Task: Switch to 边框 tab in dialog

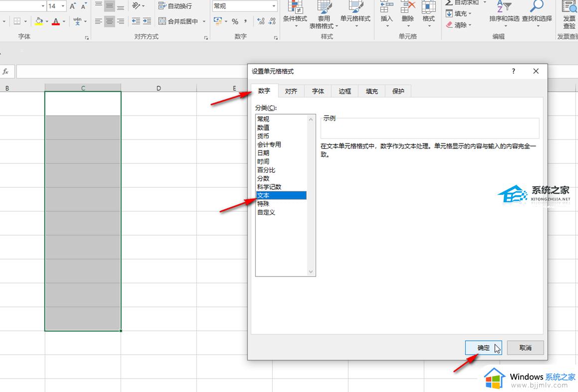Action: pos(345,91)
